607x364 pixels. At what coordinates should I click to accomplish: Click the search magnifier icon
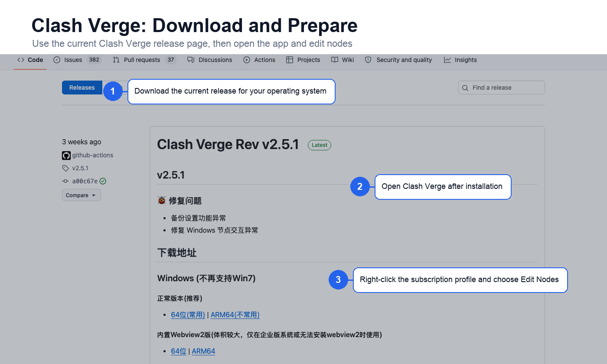tap(465, 88)
